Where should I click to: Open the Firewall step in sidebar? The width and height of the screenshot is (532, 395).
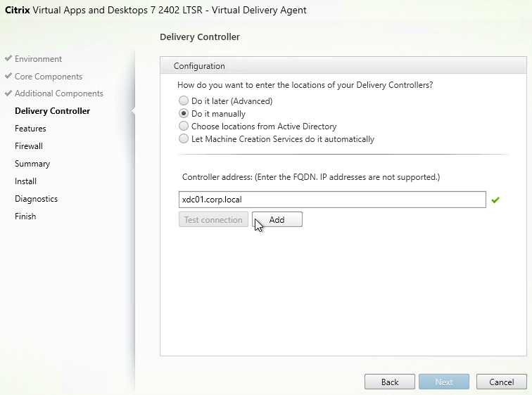pyautogui.click(x=29, y=146)
